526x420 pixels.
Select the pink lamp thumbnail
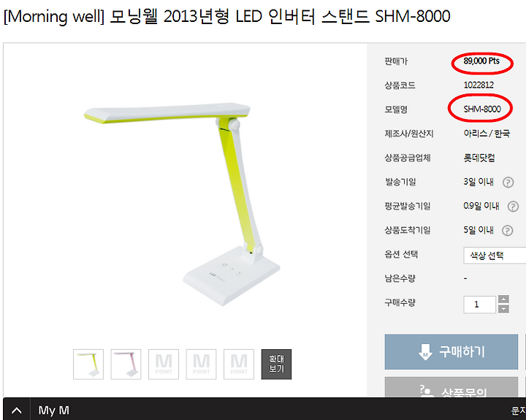126,364
